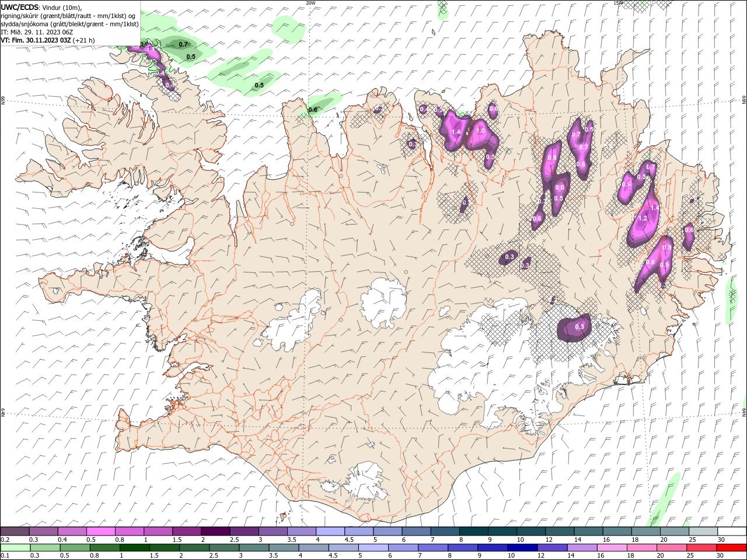Click the snow legend swatch starting at 3.5

coord(301,531)
